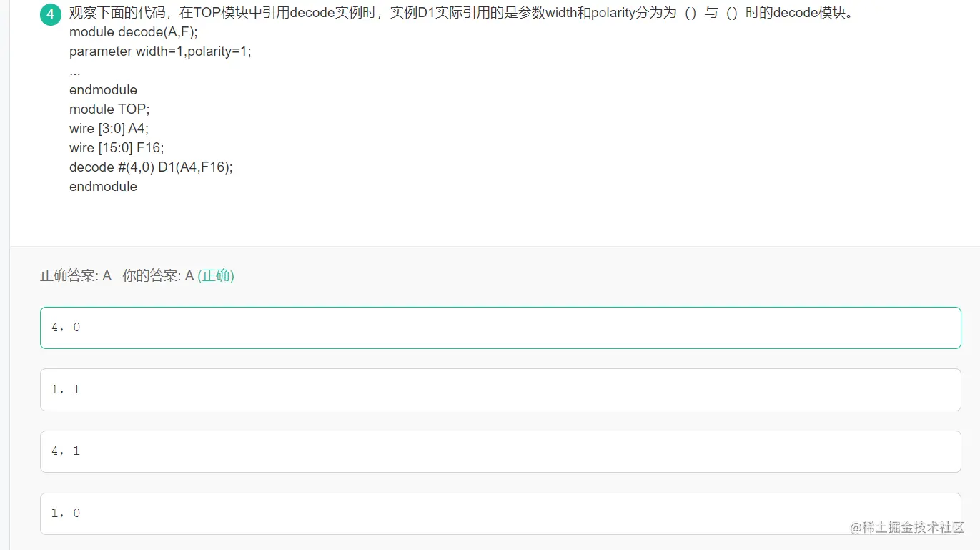Select answer option "1, 0"
Screen dimensions: 980x550
tap(500, 514)
